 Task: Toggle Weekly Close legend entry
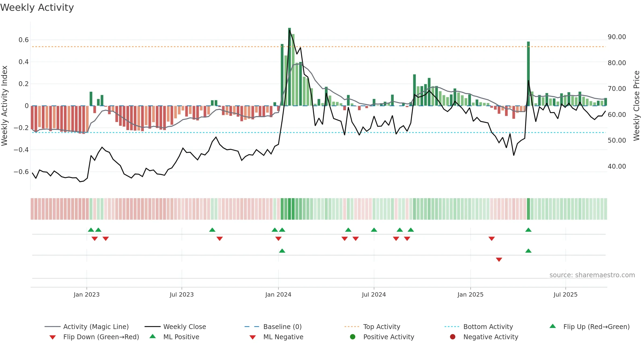point(175,327)
